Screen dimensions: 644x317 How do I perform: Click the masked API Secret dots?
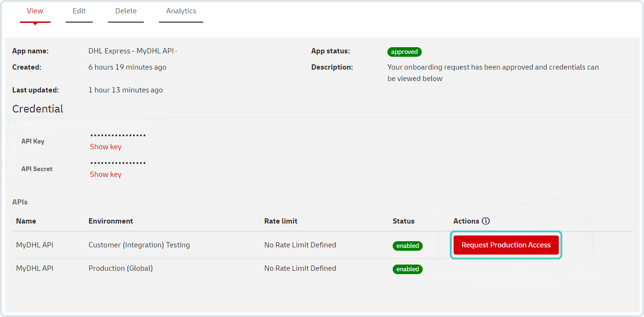coord(118,164)
